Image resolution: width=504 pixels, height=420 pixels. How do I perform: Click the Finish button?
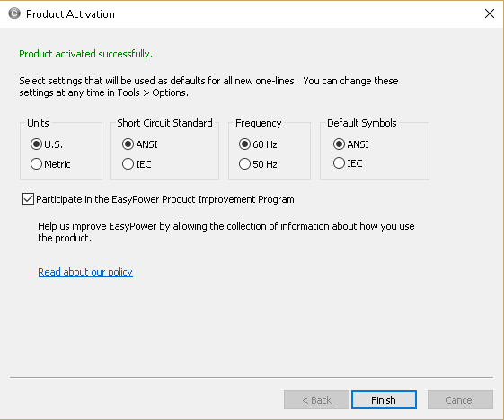[x=384, y=400]
